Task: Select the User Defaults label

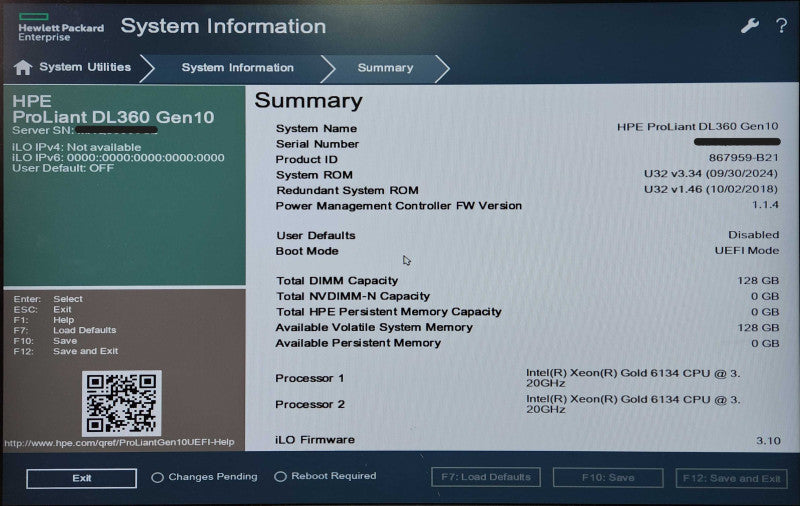Action: (316, 236)
